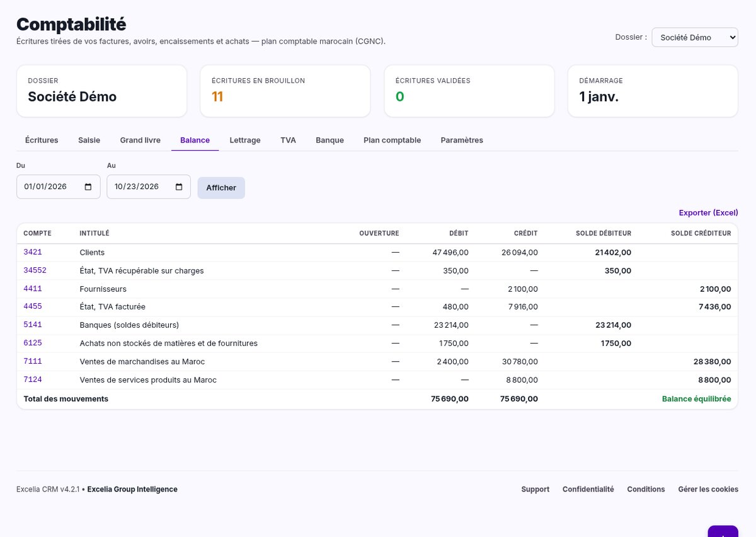Click the purple floating button at bottom right

coord(723,531)
